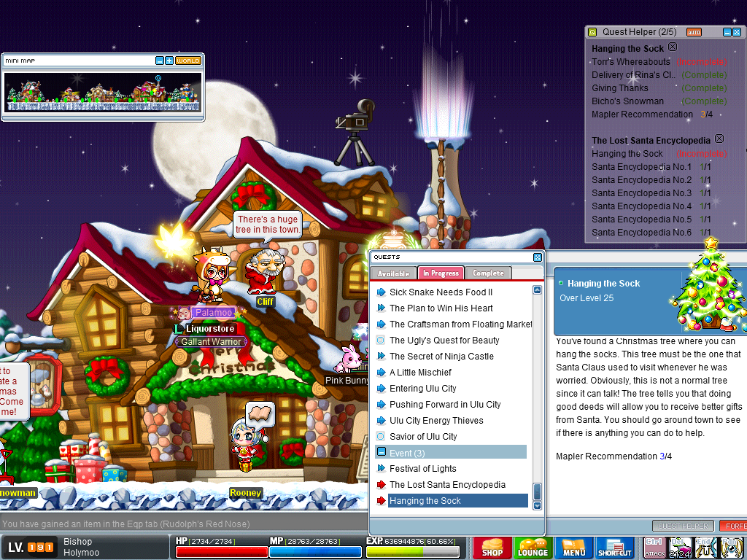747x560 pixels.
Task: Click the EXP progress bar
Action: pyautogui.click(x=413, y=552)
